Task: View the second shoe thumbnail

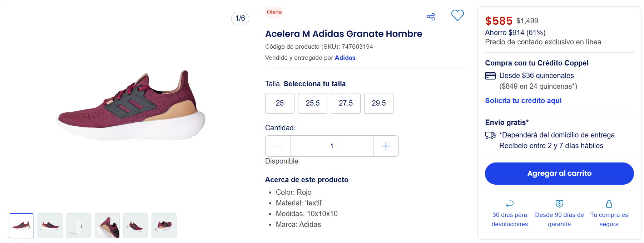Action: [x=50, y=226]
